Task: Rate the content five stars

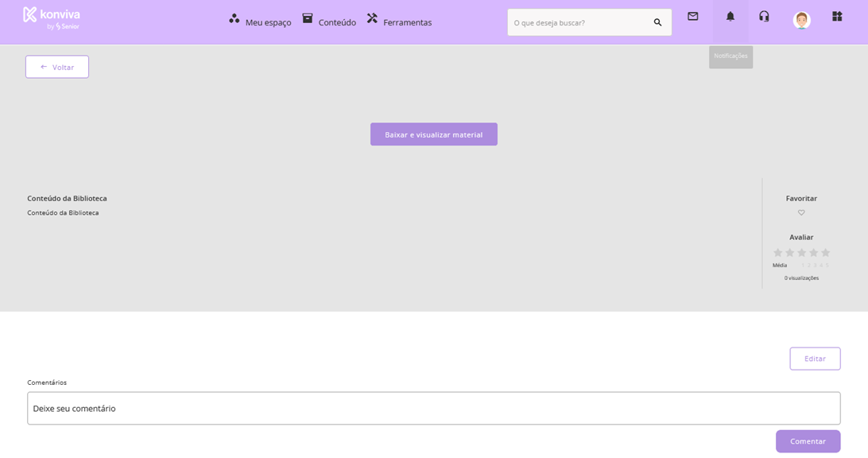Action: (826, 253)
